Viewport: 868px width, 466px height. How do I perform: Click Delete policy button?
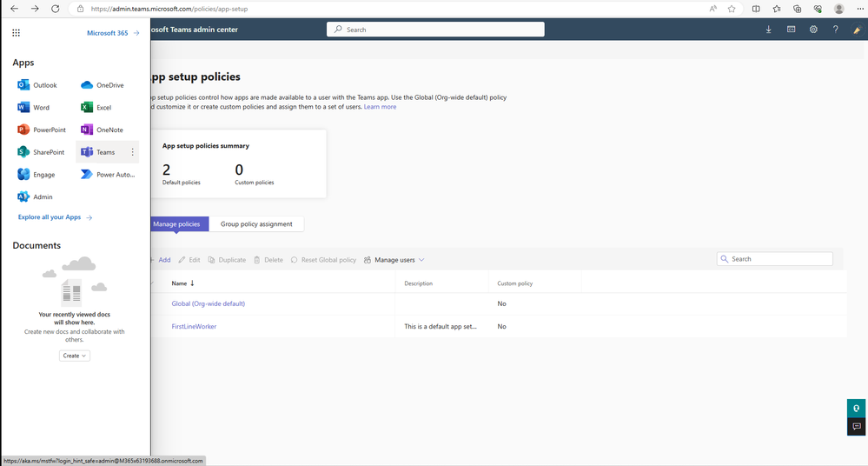(x=268, y=260)
